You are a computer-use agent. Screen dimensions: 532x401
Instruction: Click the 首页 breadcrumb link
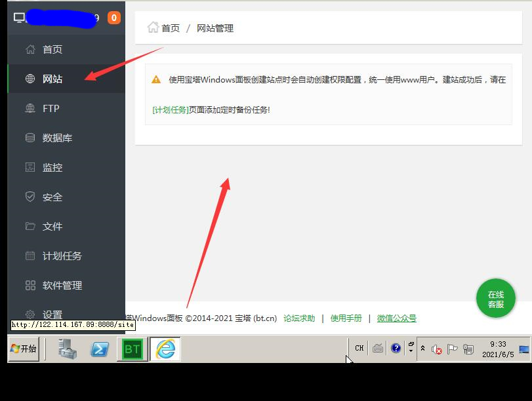[x=171, y=28]
